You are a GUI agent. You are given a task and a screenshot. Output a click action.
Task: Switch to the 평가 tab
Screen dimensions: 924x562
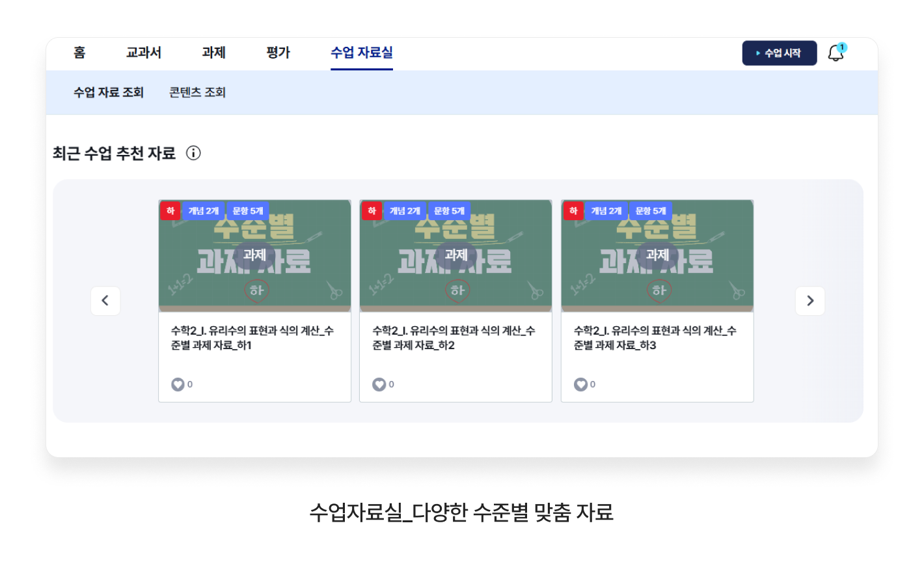coord(278,53)
